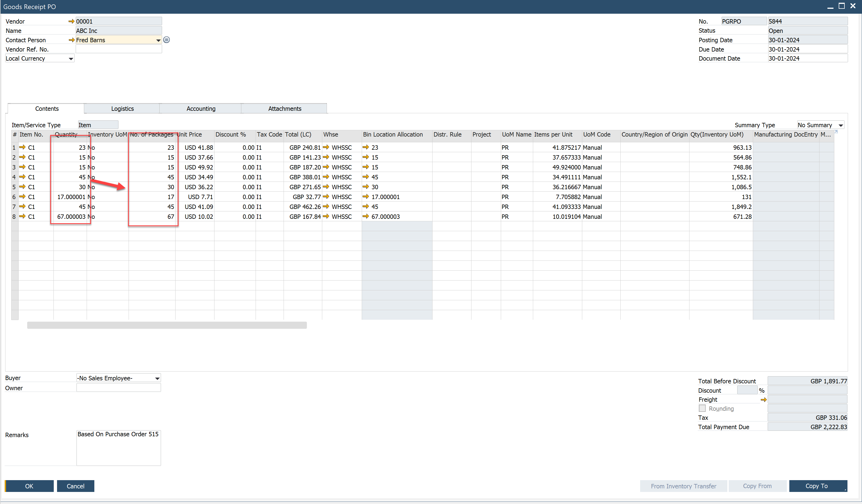Screen dimensions: 862x504
Task: Click the WHSSC warehouse arrow in row 4
Action: pyautogui.click(x=326, y=177)
